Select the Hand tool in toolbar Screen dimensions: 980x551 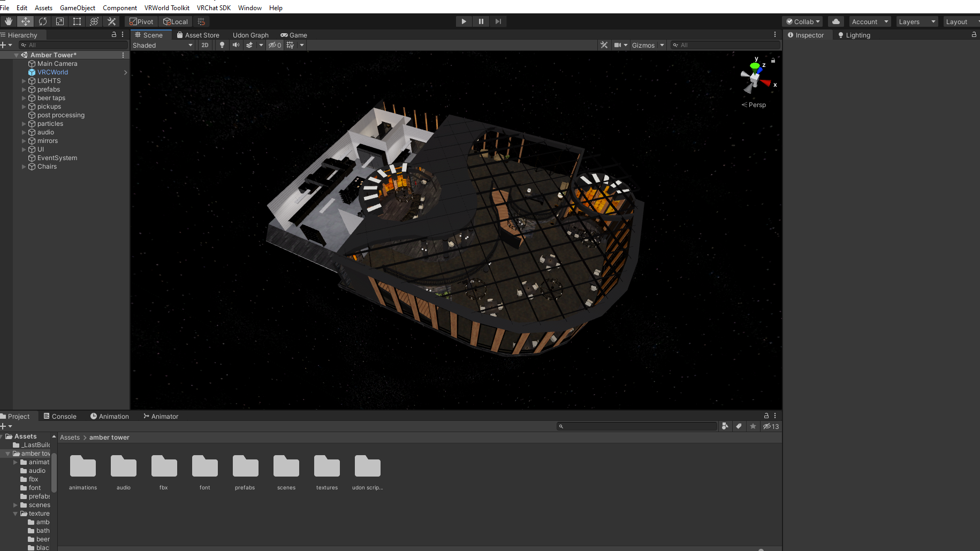pyautogui.click(x=9, y=21)
